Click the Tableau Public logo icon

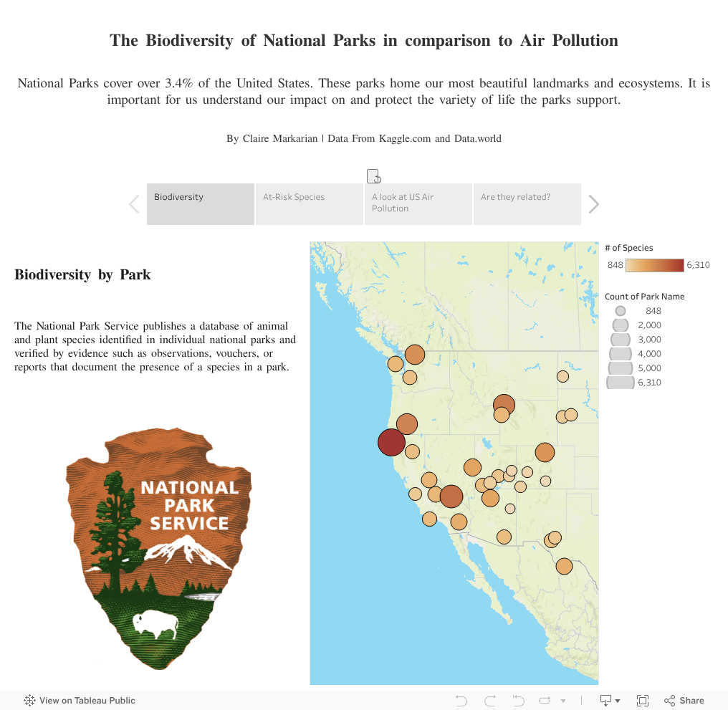tap(30, 701)
